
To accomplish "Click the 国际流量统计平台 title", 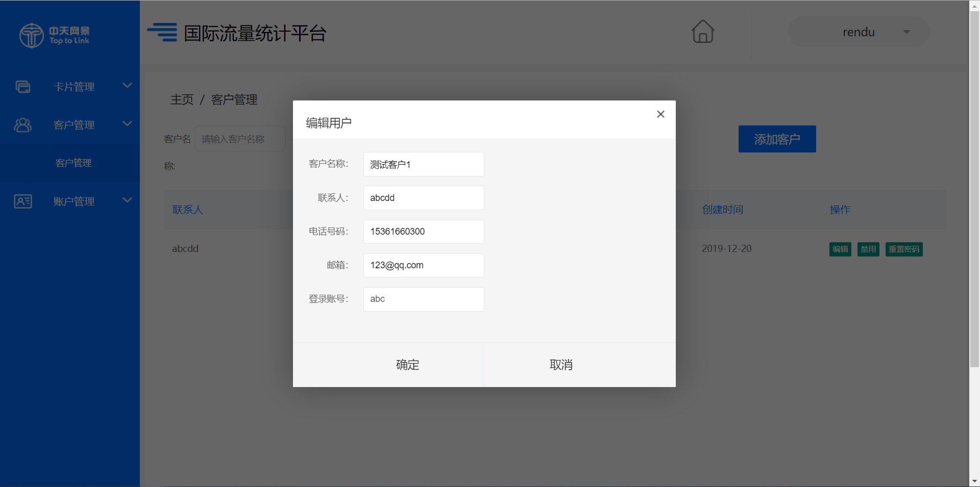I will tap(255, 33).
